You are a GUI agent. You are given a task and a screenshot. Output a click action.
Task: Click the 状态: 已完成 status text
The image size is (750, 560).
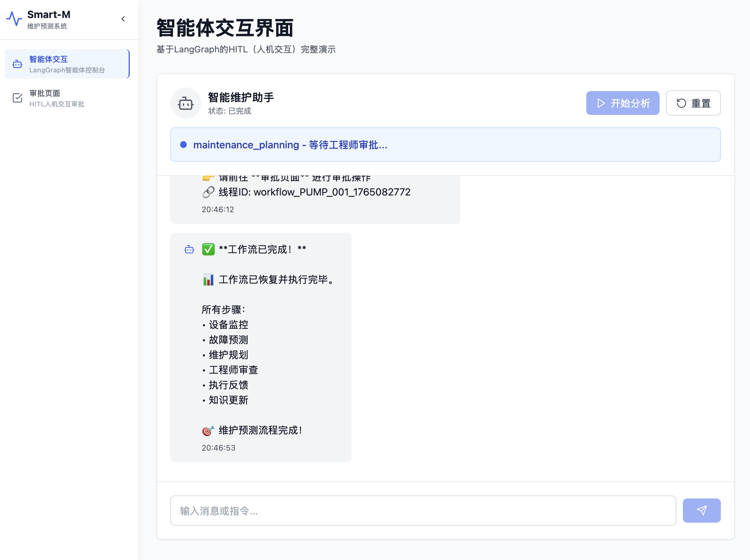(x=230, y=111)
